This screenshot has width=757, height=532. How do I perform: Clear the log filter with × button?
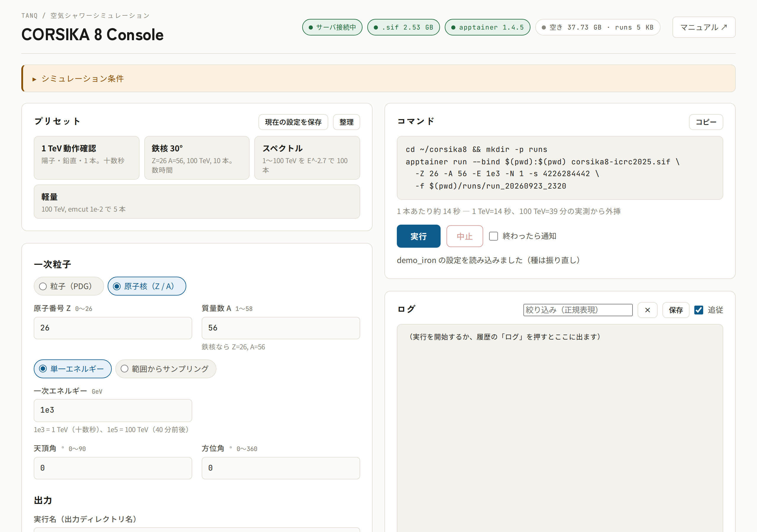coord(647,310)
